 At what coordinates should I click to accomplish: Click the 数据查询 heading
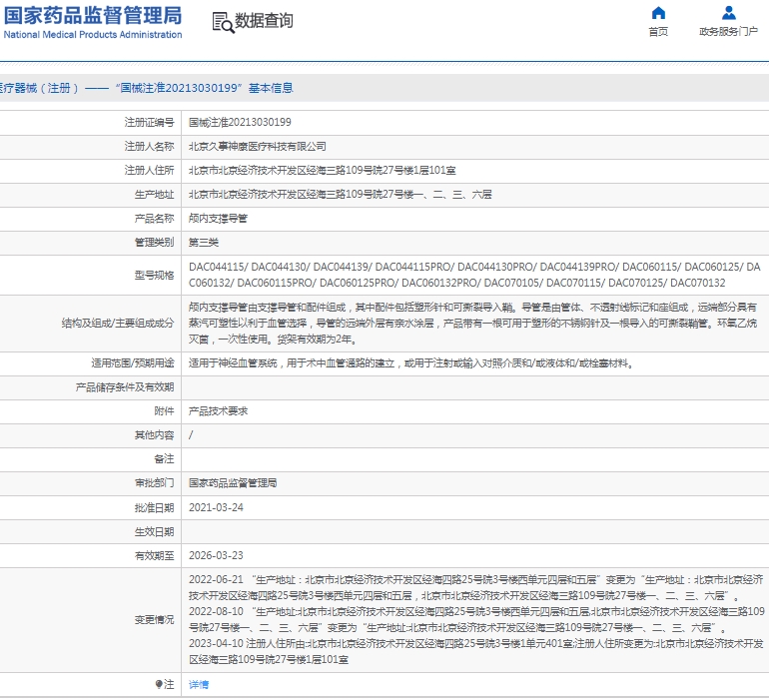(264, 21)
